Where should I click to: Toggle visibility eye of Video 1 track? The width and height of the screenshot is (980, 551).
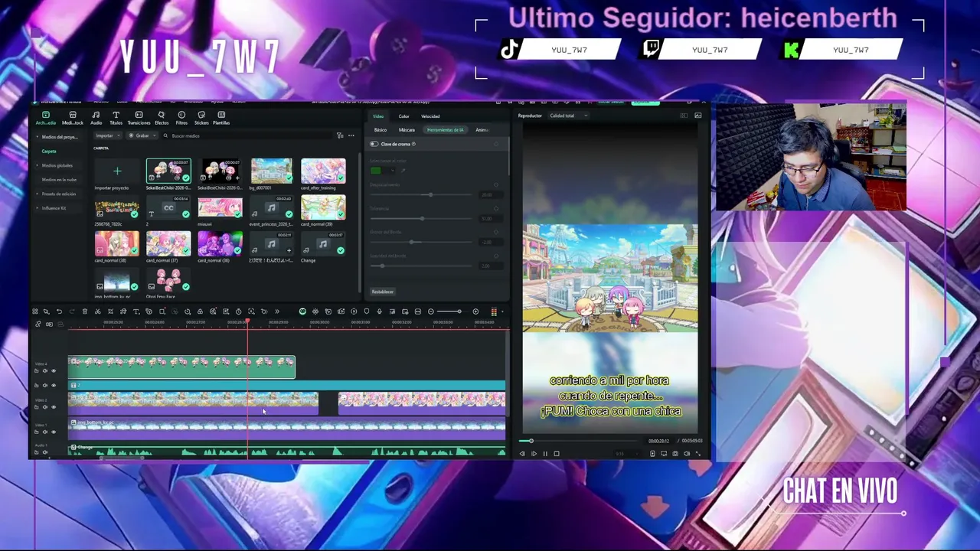click(54, 432)
